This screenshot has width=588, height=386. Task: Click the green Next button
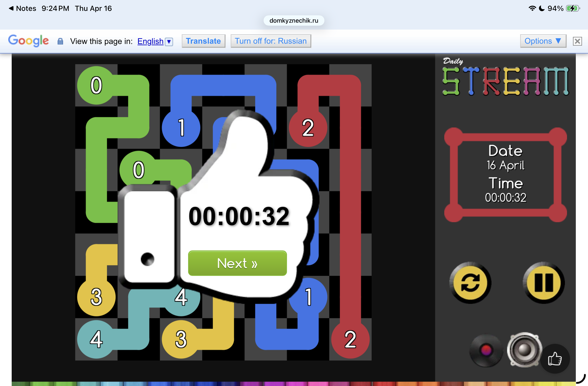[237, 263]
